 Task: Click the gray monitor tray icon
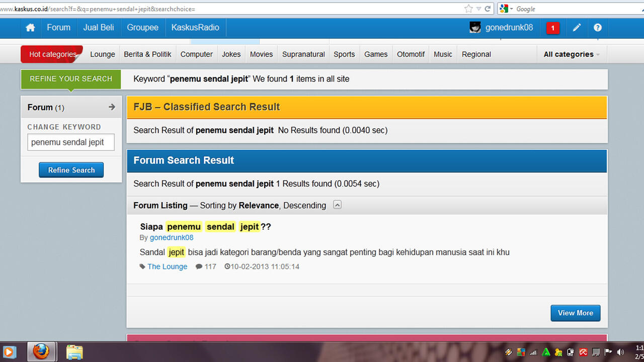[x=596, y=352]
